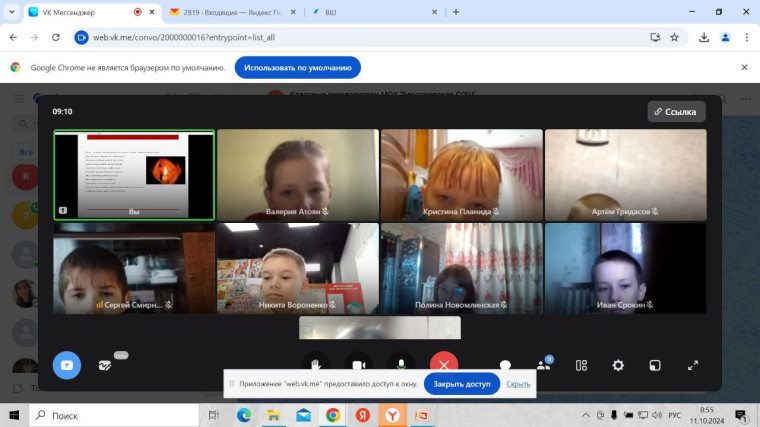Open the Mail app from taskbar

coord(303,415)
